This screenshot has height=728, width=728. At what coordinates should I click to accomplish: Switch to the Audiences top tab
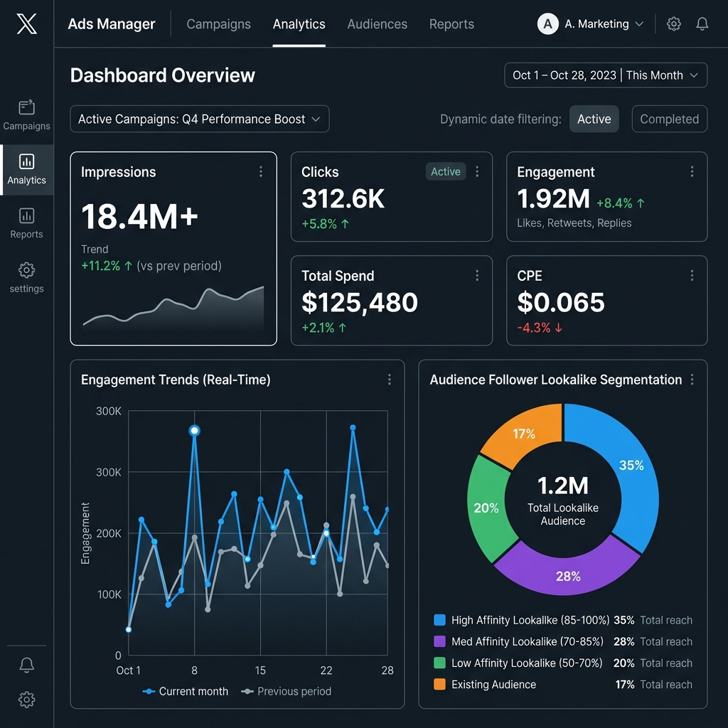[x=377, y=24]
